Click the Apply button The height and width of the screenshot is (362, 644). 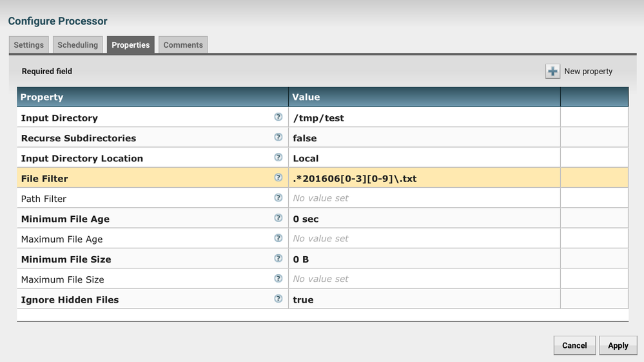coord(618,345)
